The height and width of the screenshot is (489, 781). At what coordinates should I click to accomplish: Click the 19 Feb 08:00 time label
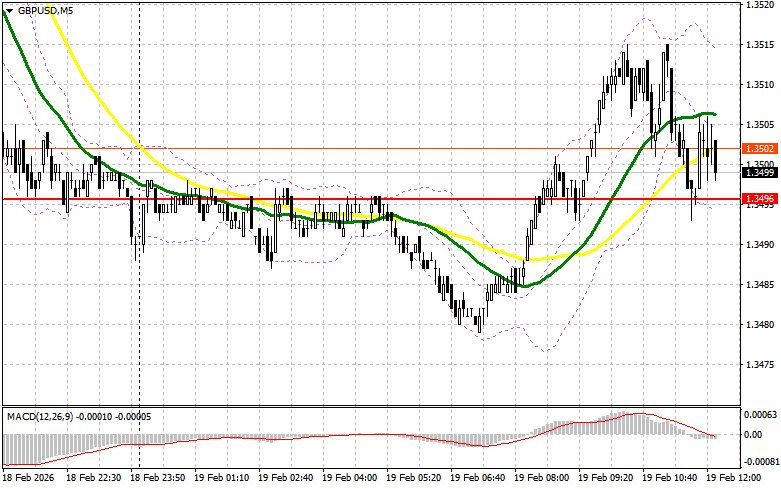[541, 478]
